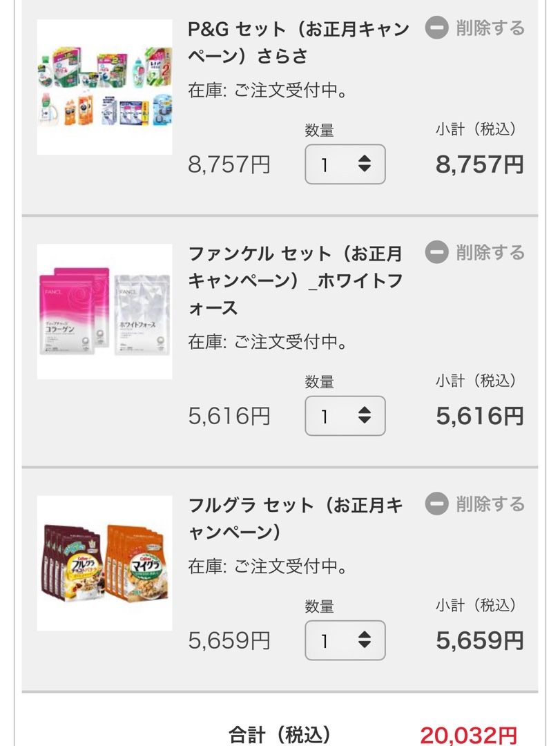Viewport: 560px width, 746px height.
Task: Expand the quantity selector for ファンケル セット
Action: click(x=345, y=416)
